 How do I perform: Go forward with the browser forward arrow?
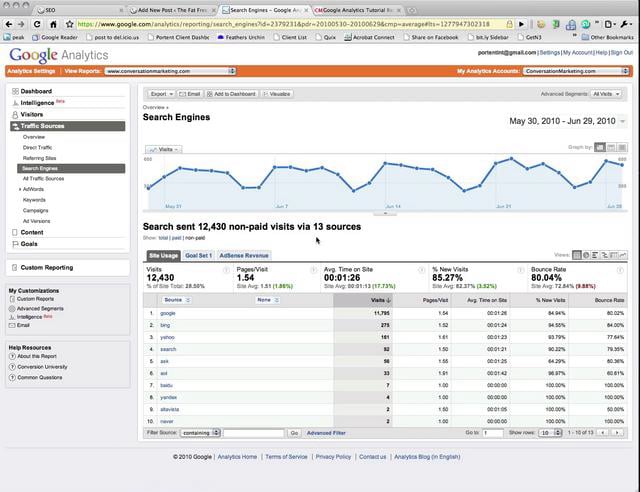(21, 24)
